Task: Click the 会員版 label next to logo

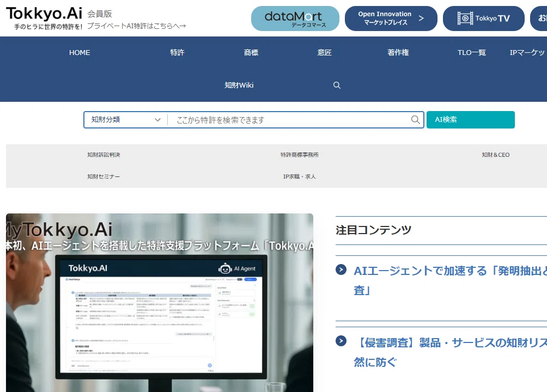Action: click(x=99, y=14)
